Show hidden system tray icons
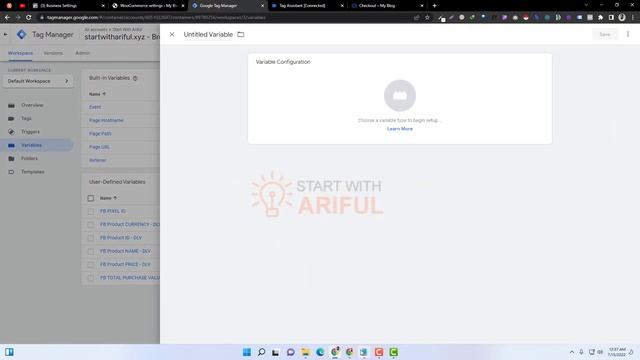640x360 pixels. (571, 352)
